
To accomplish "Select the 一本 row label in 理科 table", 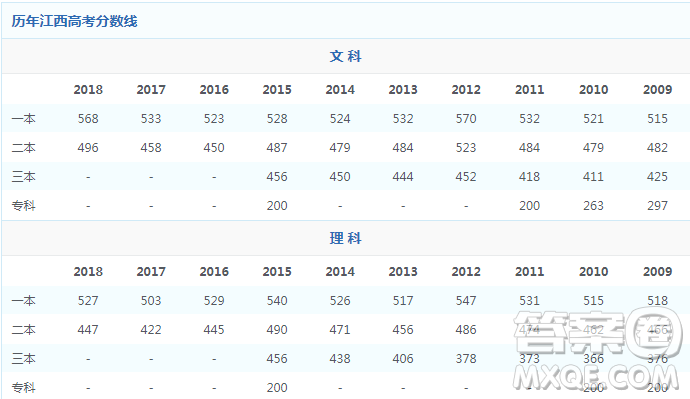I will point(23,300).
